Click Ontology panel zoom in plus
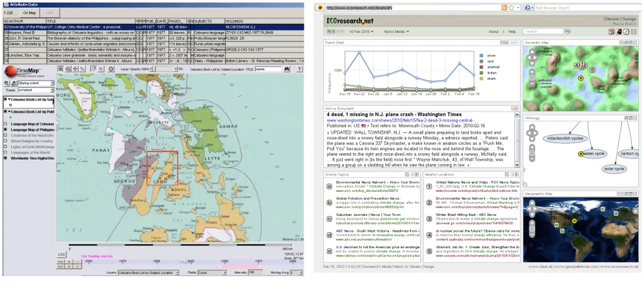The height and width of the screenshot is (304, 644). [532, 148]
